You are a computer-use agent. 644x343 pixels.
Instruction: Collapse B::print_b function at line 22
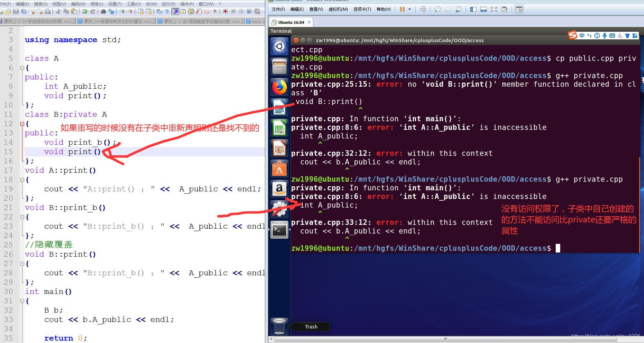click(x=22, y=217)
